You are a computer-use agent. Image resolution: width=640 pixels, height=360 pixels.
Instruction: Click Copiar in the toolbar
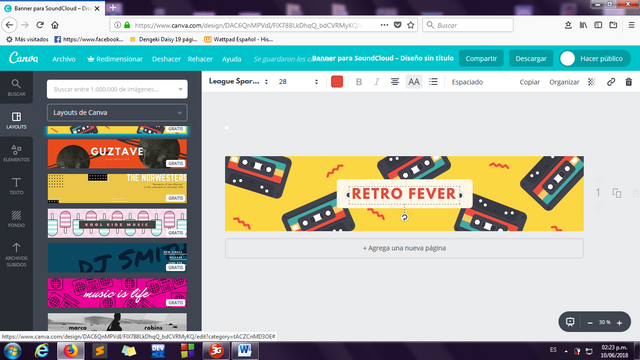(x=529, y=82)
